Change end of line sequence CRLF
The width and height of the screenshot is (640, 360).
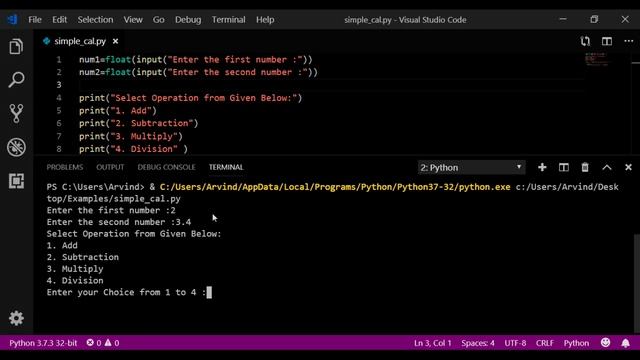click(x=544, y=343)
